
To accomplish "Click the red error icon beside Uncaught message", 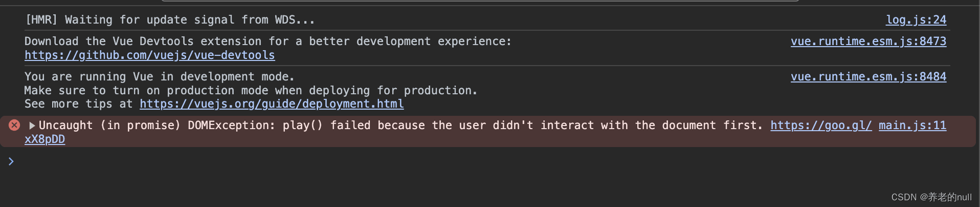I will [x=14, y=125].
